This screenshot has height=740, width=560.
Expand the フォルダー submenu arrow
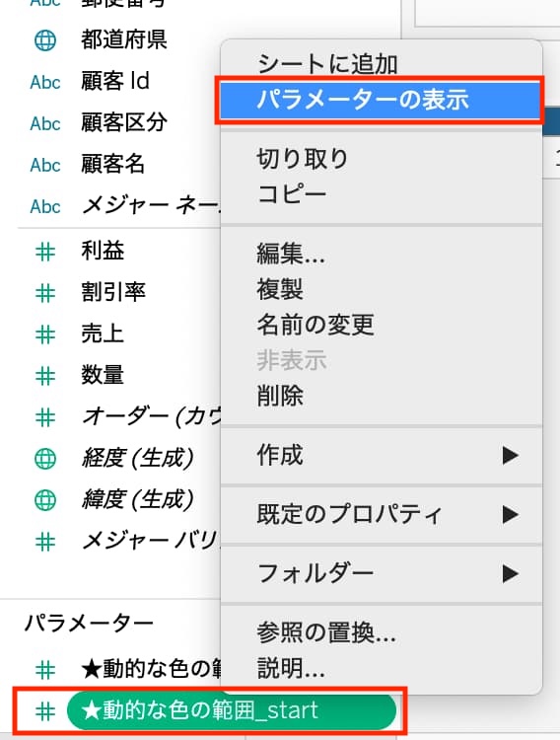(511, 574)
